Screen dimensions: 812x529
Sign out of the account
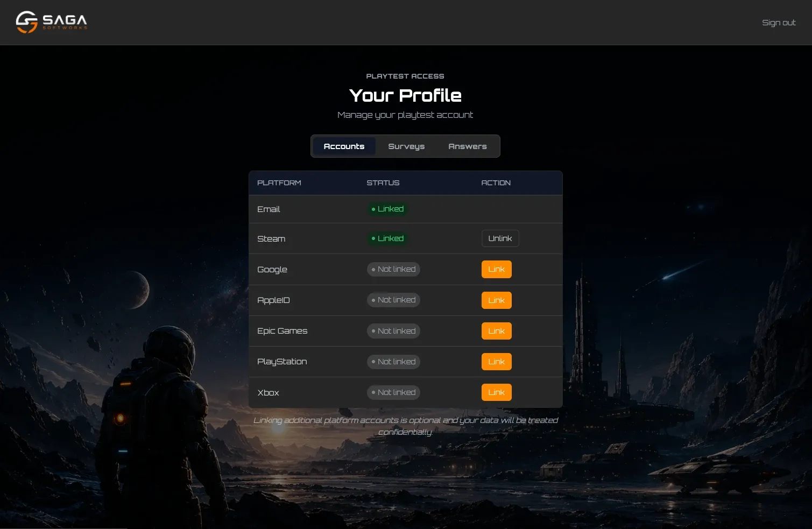(779, 23)
